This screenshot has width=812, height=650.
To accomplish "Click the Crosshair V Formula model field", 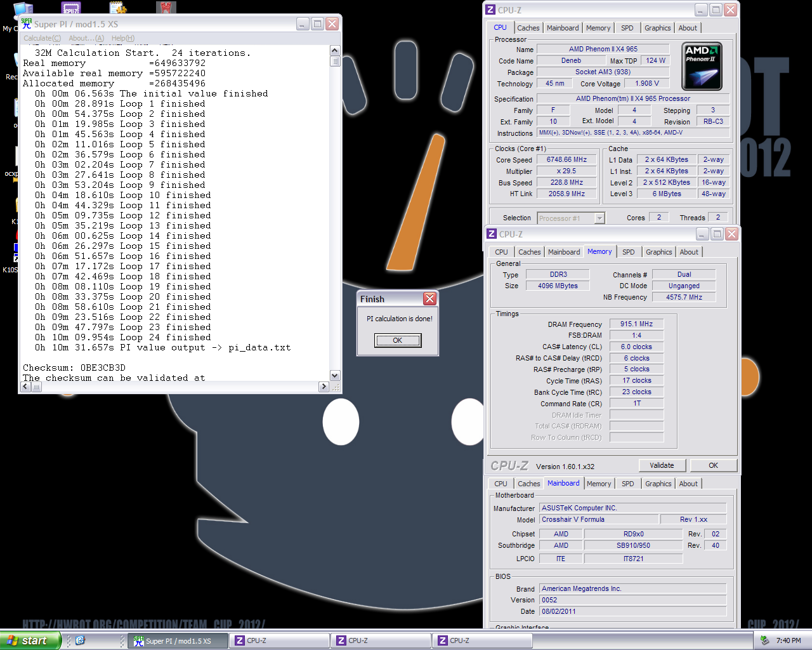I will point(598,519).
